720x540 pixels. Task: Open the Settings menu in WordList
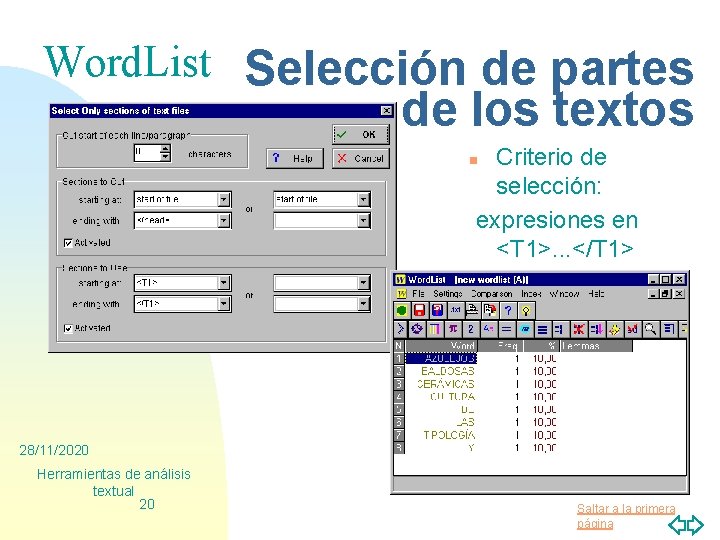[447, 293]
